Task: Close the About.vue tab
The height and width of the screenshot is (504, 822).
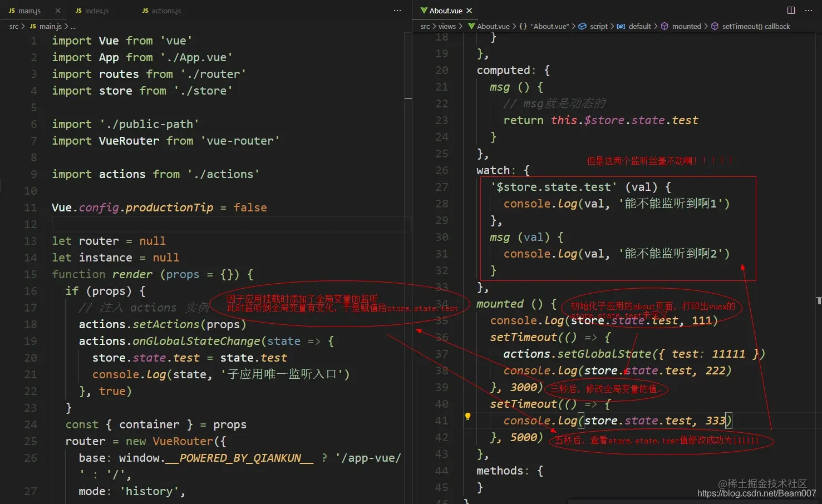Action: coord(469,11)
